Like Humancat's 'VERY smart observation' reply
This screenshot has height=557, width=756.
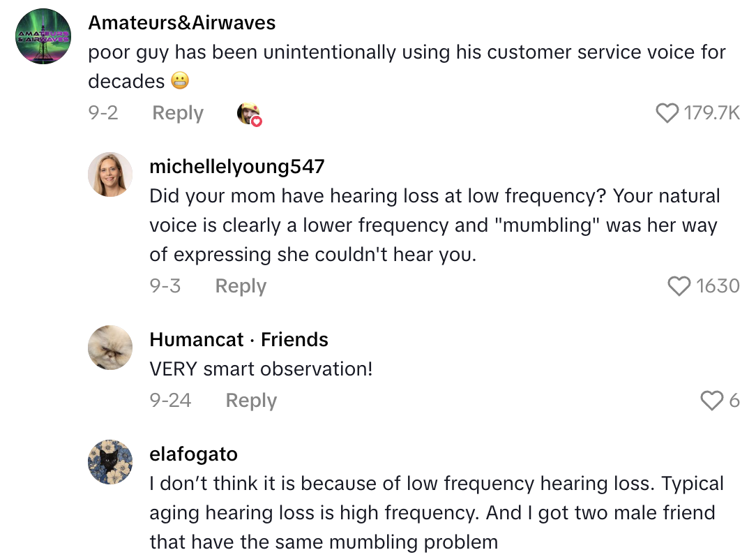712,401
